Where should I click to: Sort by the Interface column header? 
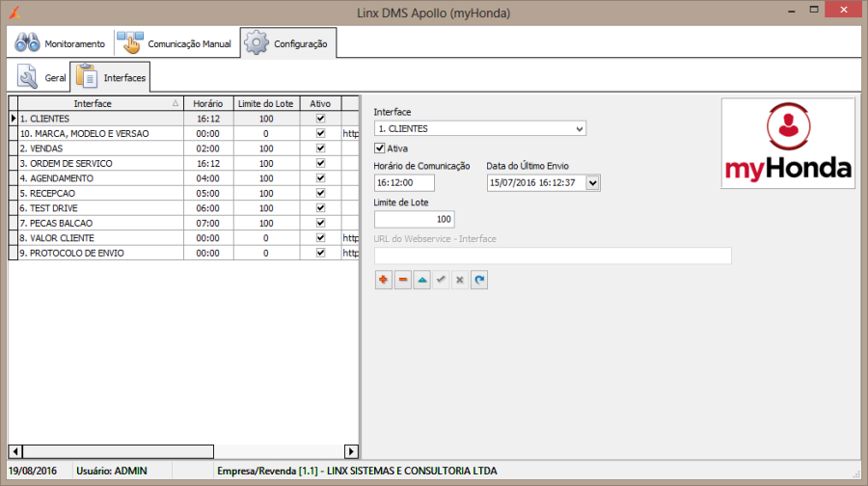[x=100, y=103]
